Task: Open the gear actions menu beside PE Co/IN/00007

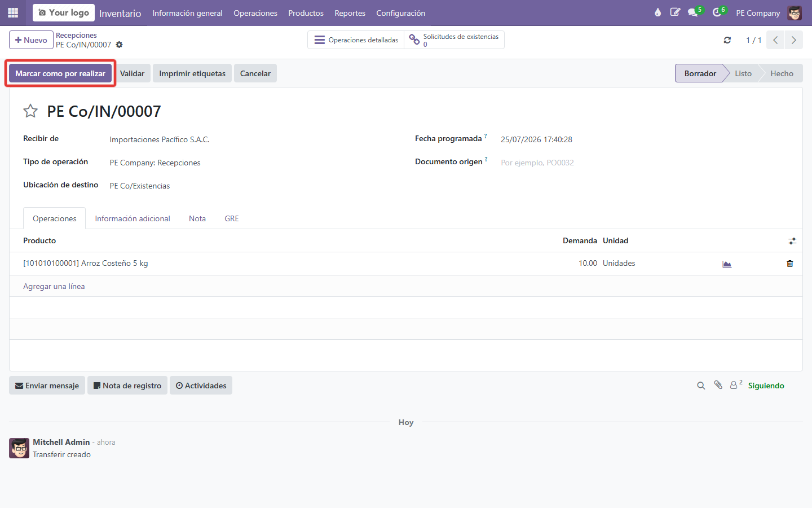Action: tap(119, 45)
